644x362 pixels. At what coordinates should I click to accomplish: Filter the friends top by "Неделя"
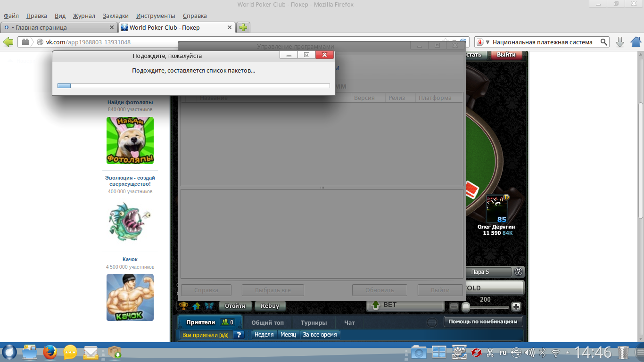click(264, 335)
